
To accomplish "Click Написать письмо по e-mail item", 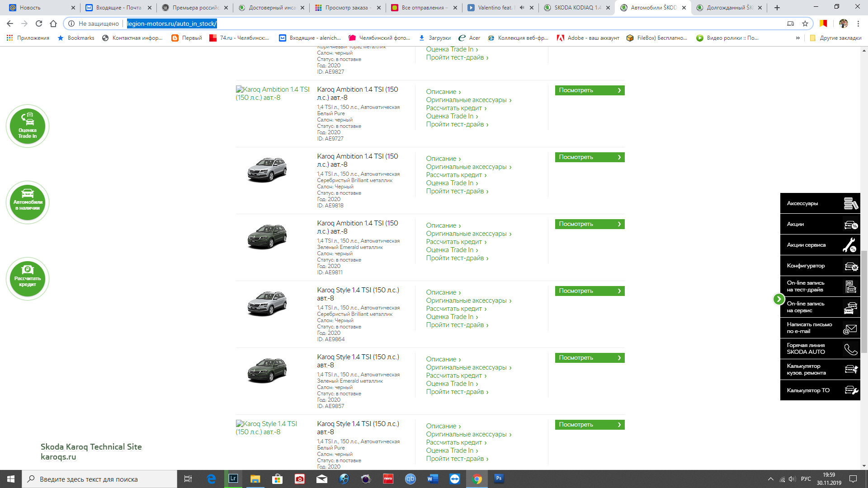I will click(x=820, y=328).
